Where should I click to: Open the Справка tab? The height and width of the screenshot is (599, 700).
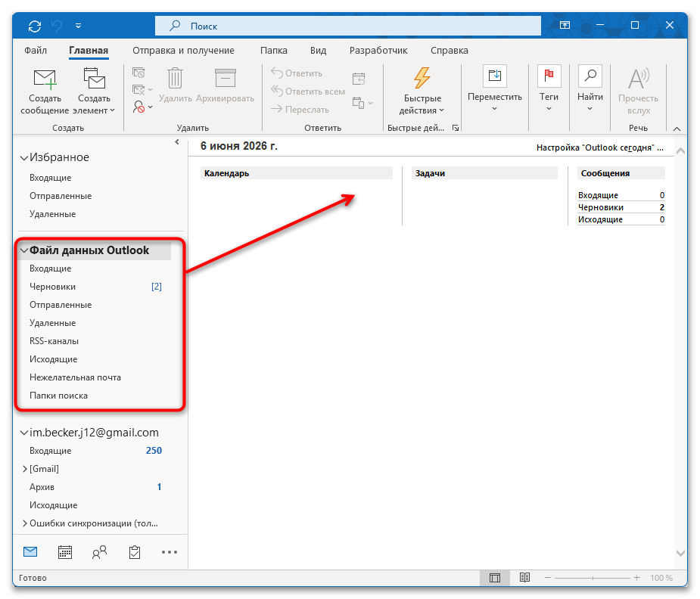[x=449, y=51]
